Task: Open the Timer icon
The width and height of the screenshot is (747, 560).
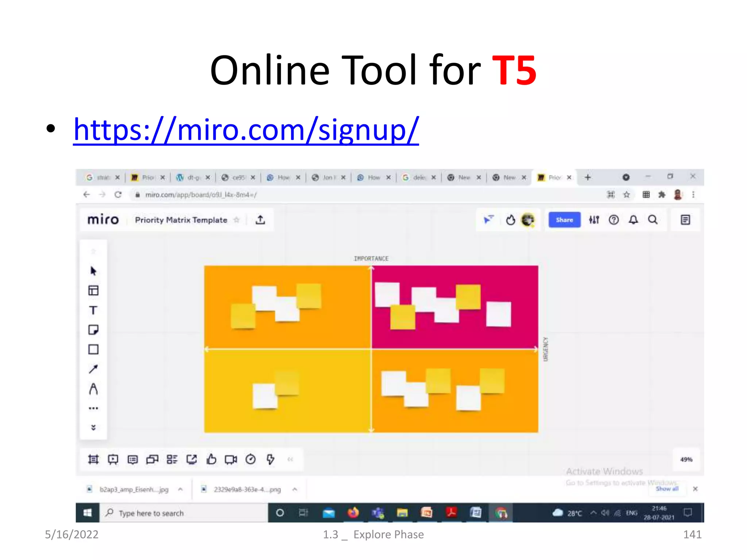Action: click(251, 459)
